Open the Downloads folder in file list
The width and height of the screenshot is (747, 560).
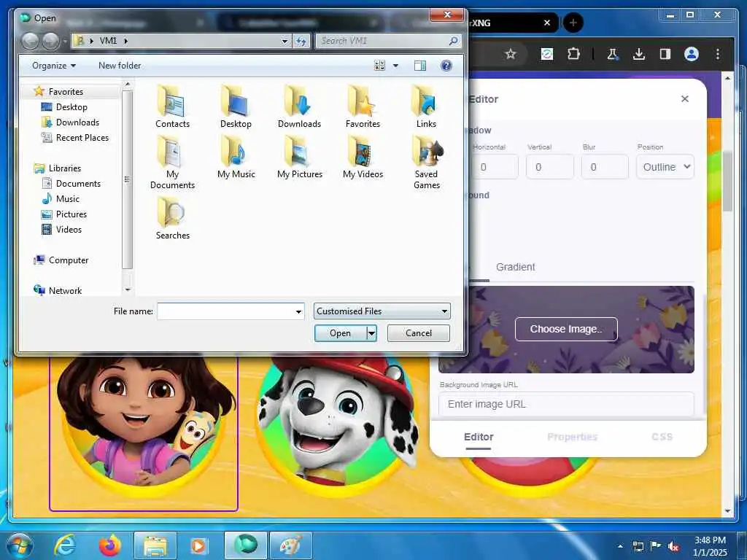[299, 106]
